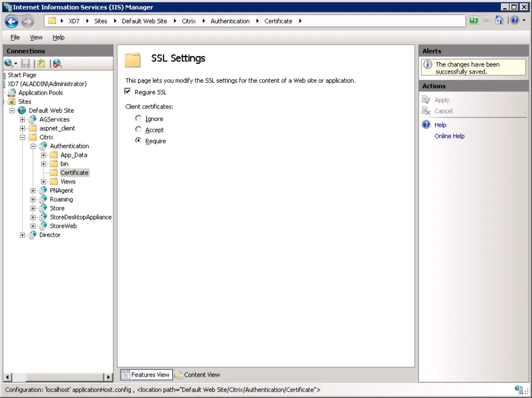Uncheck the Require SSL checkbox
The height and width of the screenshot is (398, 532).
point(128,91)
